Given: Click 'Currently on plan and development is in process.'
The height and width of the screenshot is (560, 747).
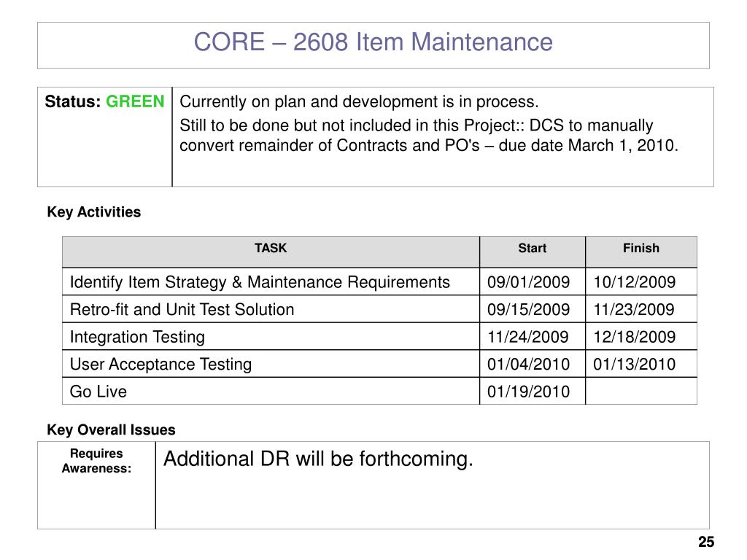Looking at the screenshot, I should tap(359, 101).
